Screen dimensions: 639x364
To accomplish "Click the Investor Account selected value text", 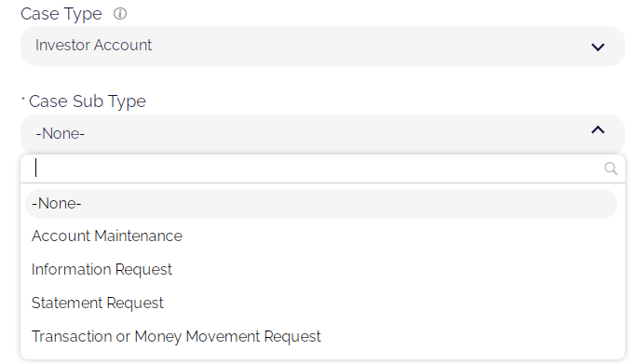I will [x=93, y=46].
